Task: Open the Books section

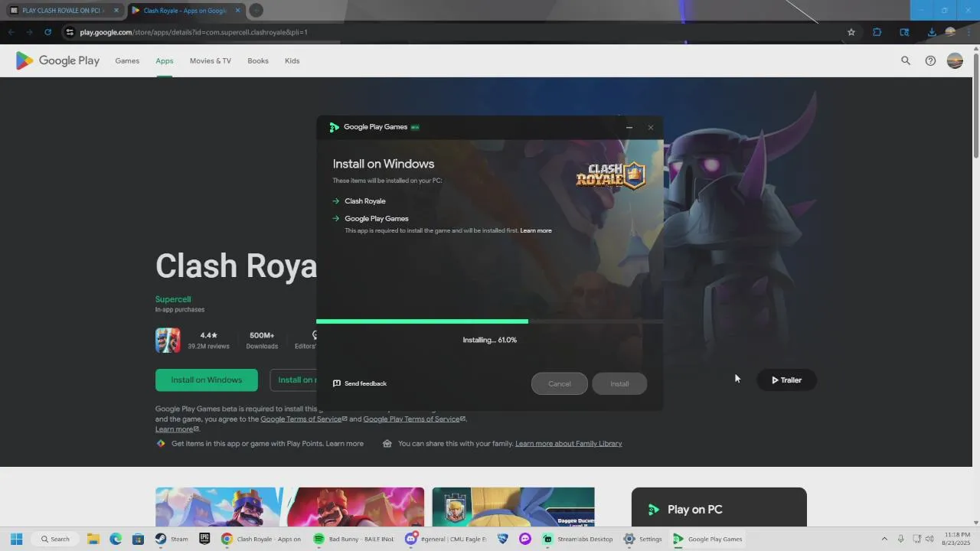Action: pos(258,61)
